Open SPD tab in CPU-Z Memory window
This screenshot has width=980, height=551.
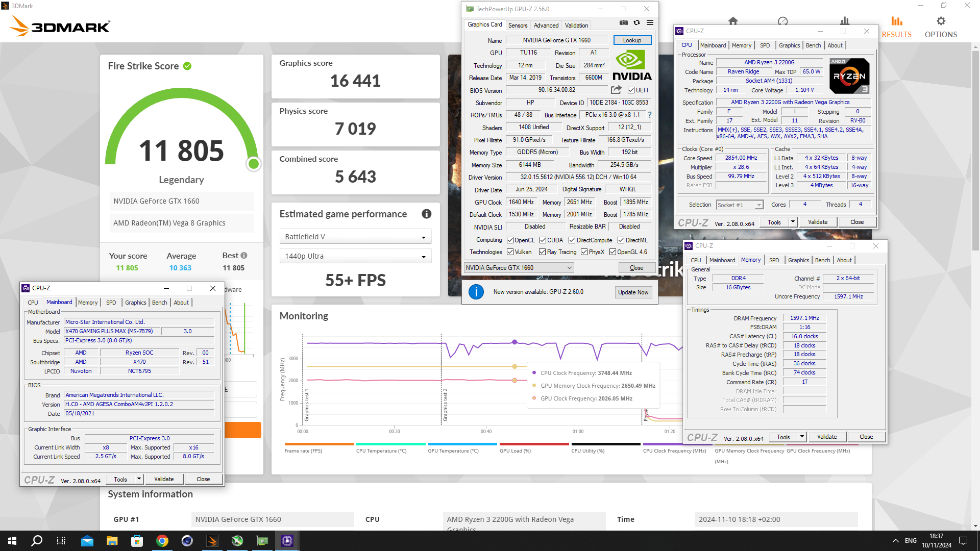click(x=774, y=260)
